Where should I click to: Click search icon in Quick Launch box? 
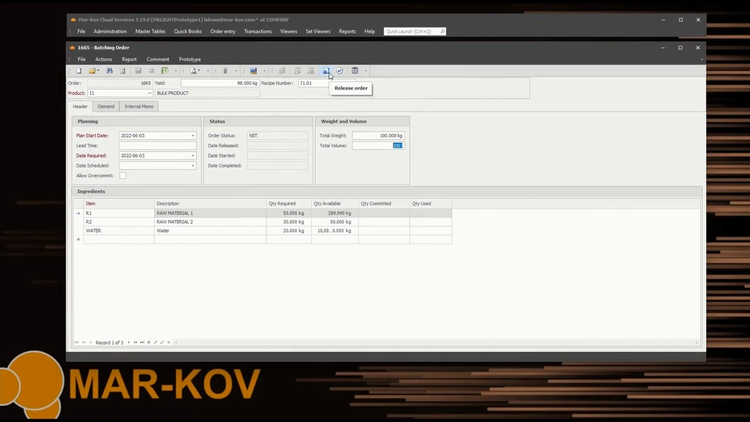coord(442,32)
